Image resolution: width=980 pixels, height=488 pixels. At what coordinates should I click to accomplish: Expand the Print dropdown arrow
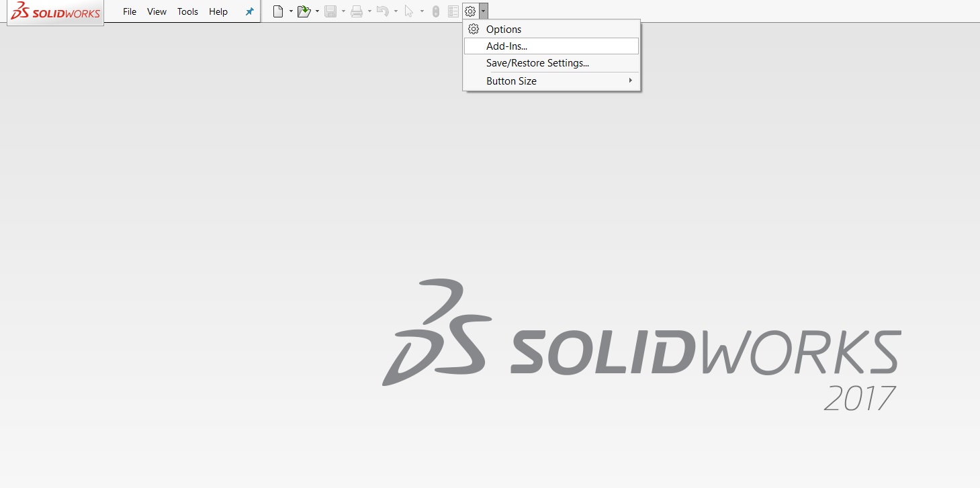pyautogui.click(x=369, y=11)
